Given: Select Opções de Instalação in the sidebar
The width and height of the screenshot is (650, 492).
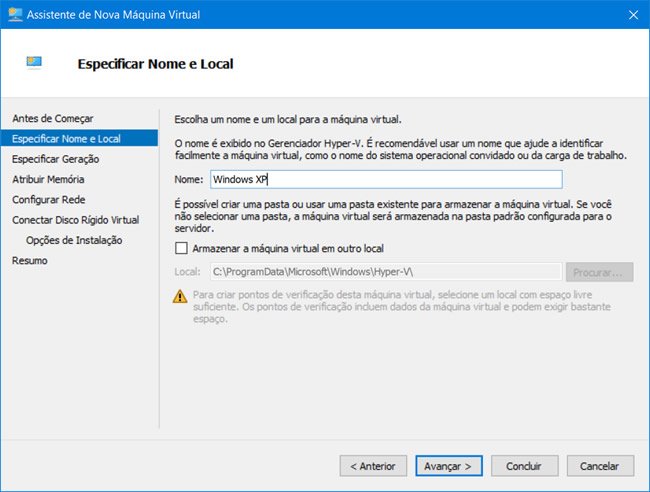Looking at the screenshot, I should (74, 240).
